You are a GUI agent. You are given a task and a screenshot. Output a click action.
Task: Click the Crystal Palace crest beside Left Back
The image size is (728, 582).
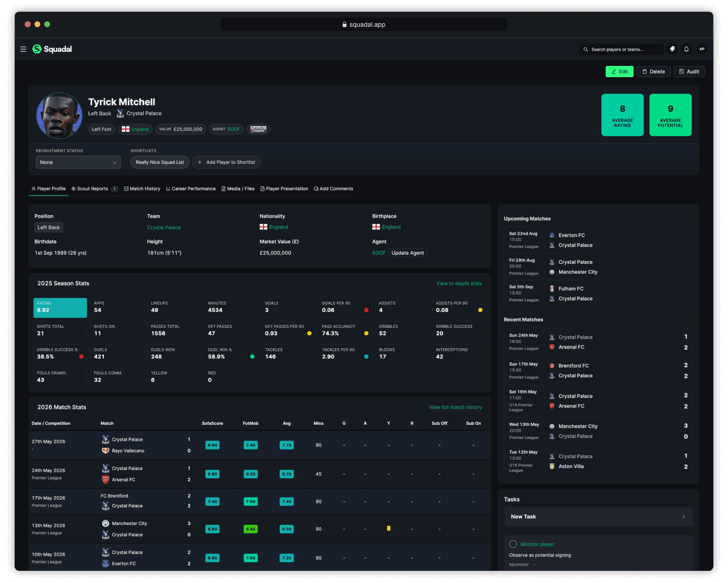(120, 113)
